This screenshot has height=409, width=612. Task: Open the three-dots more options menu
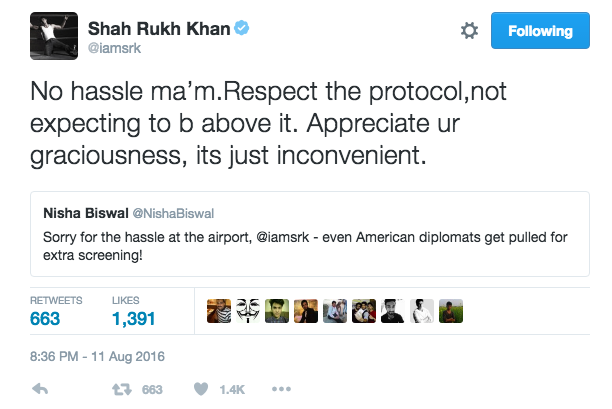(281, 389)
